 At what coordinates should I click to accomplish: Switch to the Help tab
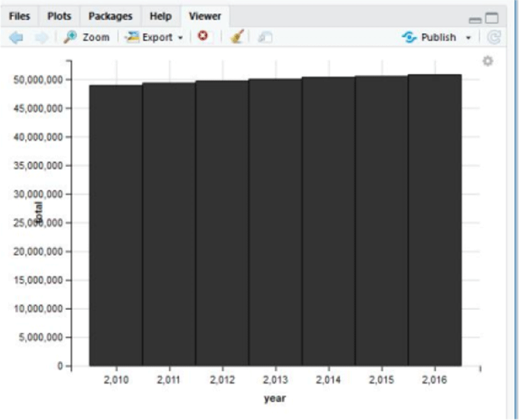(x=161, y=16)
